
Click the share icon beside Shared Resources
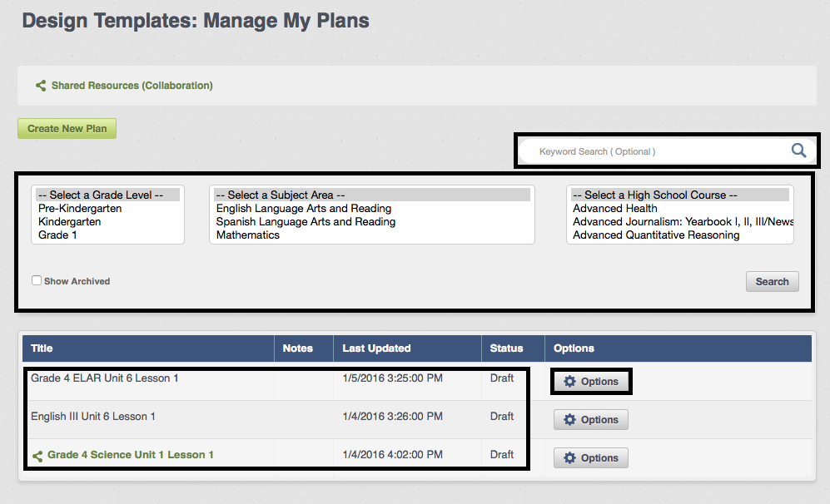coord(41,86)
